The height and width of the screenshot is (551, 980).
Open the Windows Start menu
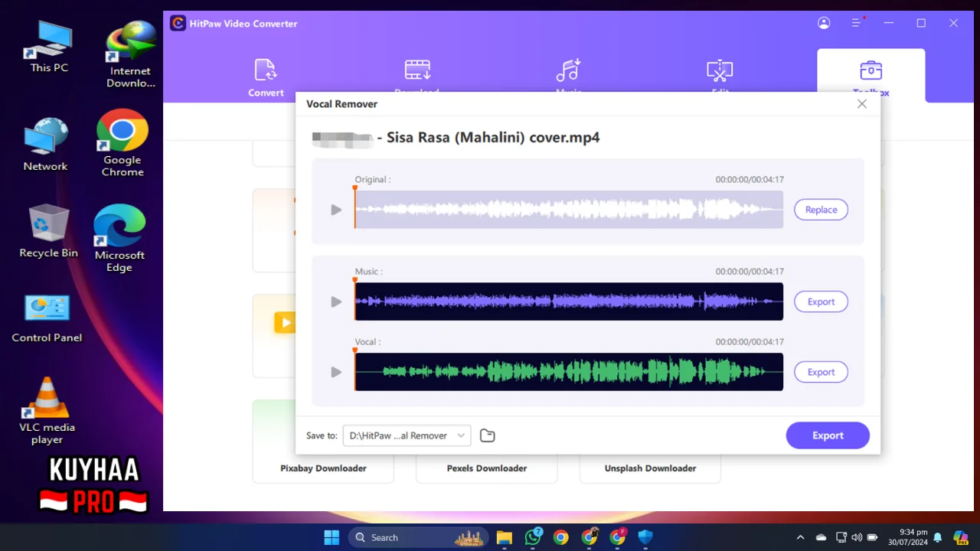click(x=332, y=537)
